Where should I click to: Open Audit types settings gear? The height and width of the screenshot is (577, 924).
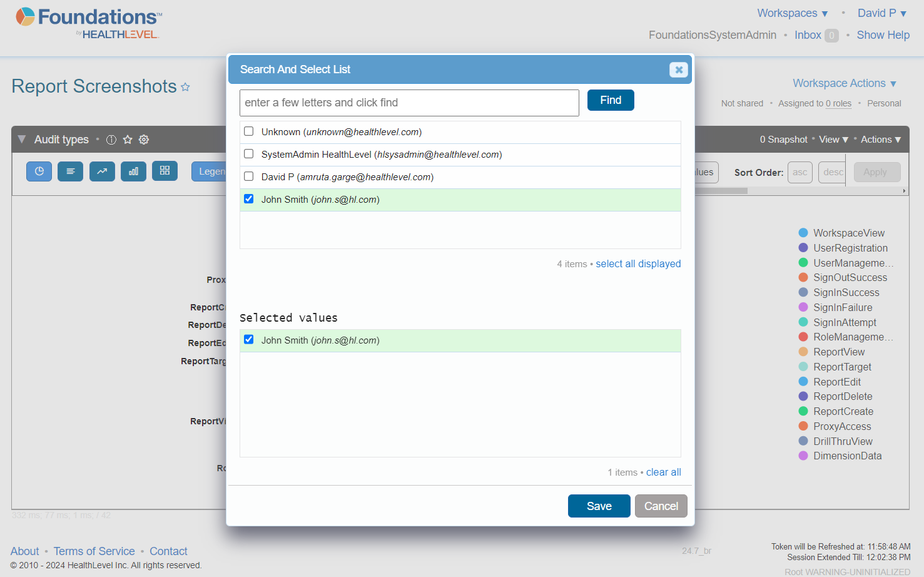point(144,140)
